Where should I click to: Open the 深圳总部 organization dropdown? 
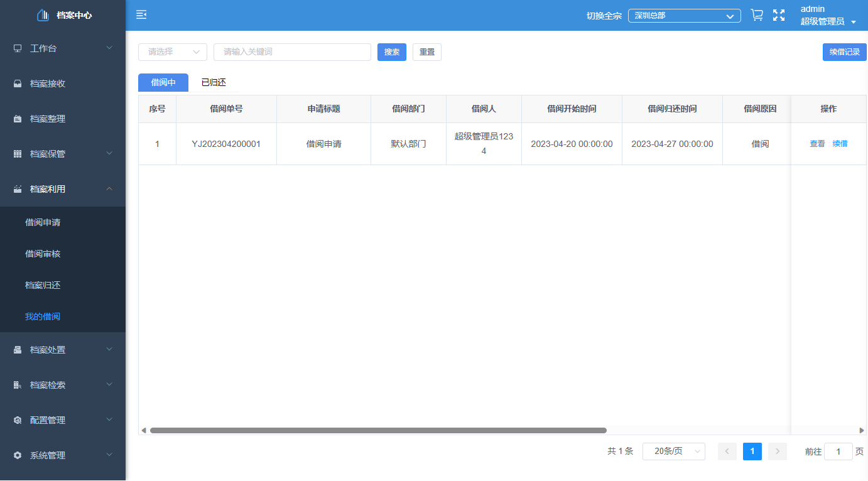[683, 16]
